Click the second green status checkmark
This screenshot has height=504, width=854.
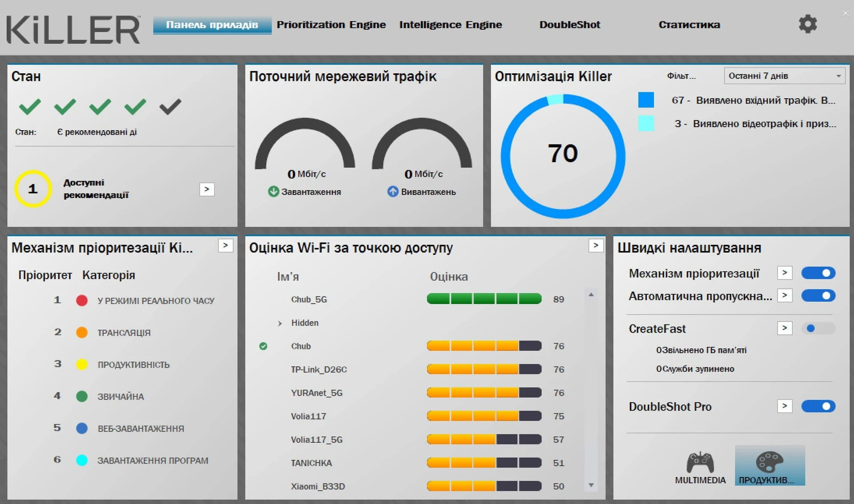coord(65,107)
